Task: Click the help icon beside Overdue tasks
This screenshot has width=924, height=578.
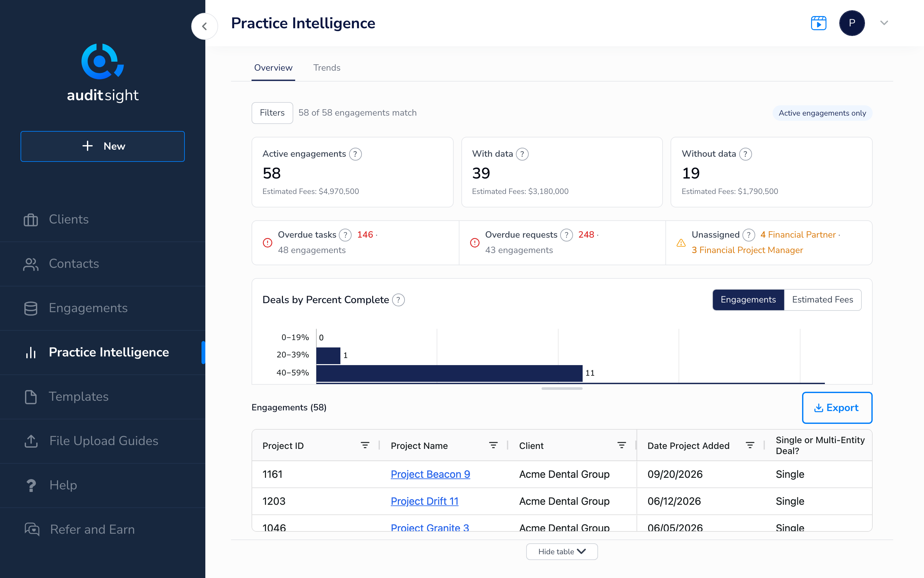Action: (345, 235)
